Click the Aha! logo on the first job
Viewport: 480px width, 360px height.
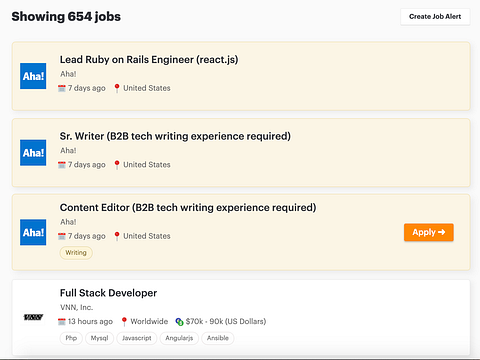click(x=33, y=76)
